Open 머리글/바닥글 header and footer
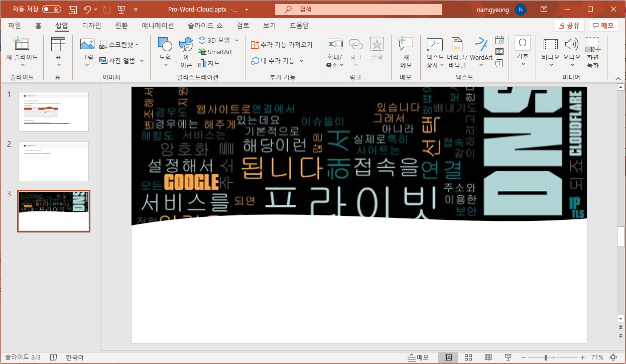This screenshot has height=364, width=626. point(457,52)
